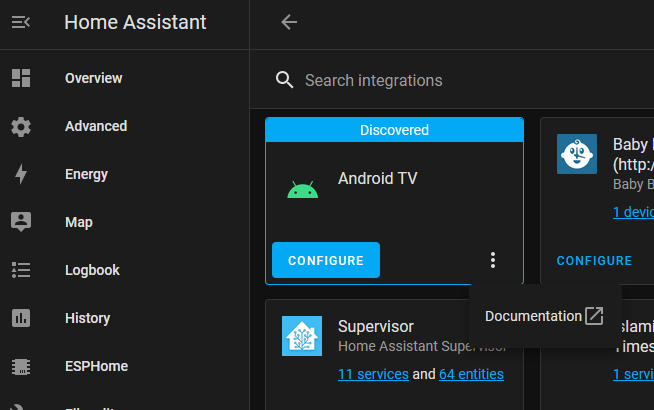Click the Baby Buddy integration logo
654x410 pixels.
pyautogui.click(x=577, y=154)
